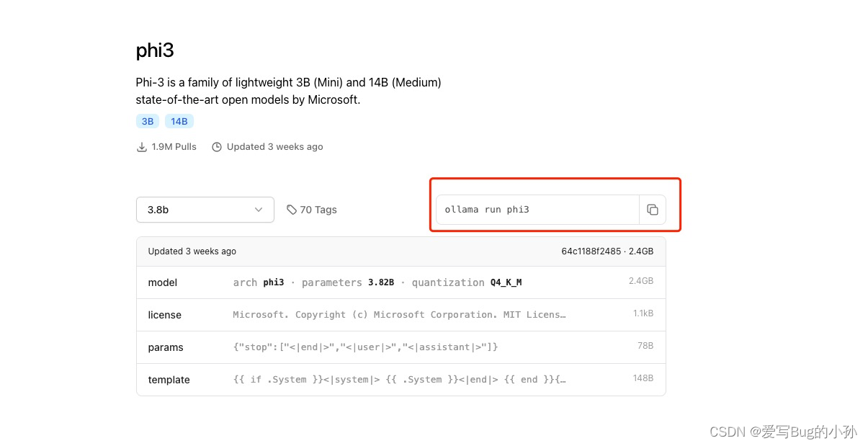This screenshot has width=868, height=446.
Task: Click the params stop tokens text
Action: (366, 347)
